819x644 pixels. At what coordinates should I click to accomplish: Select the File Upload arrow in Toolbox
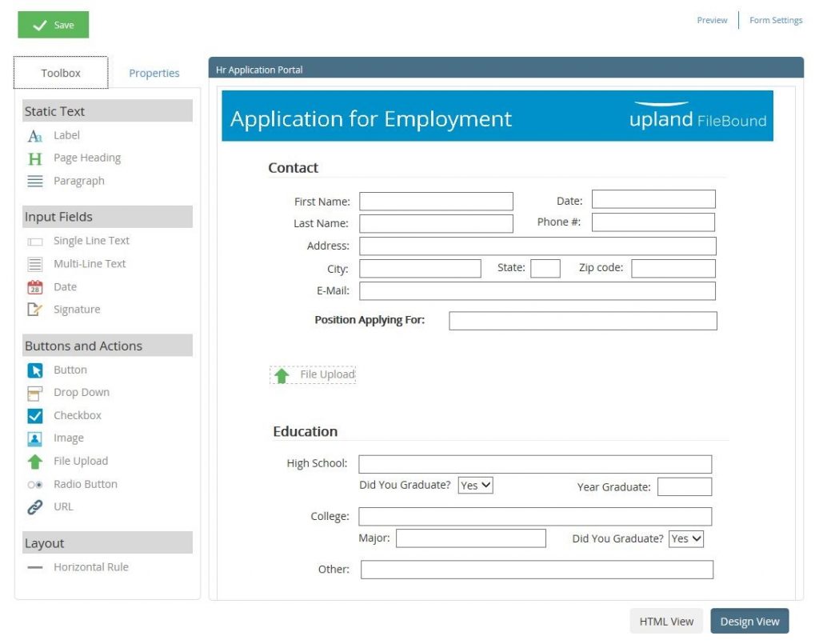[x=34, y=461]
